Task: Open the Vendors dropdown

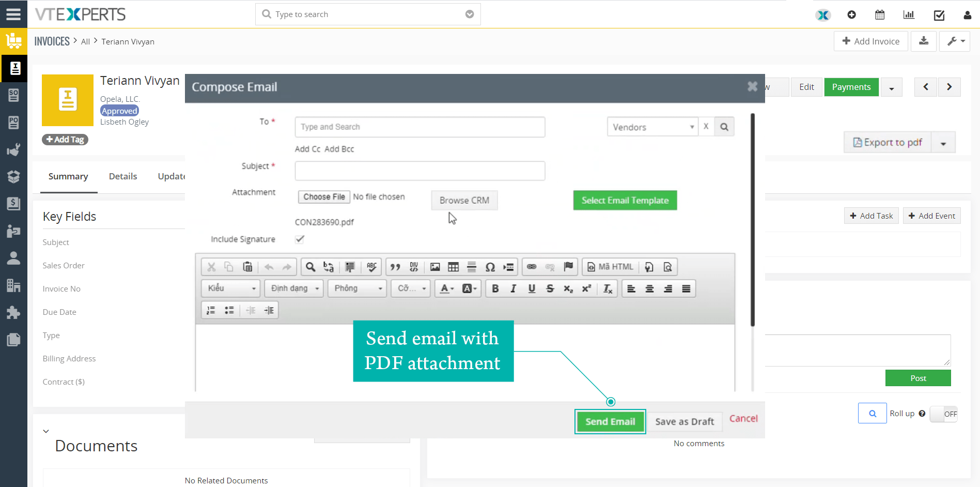Action: pos(652,127)
